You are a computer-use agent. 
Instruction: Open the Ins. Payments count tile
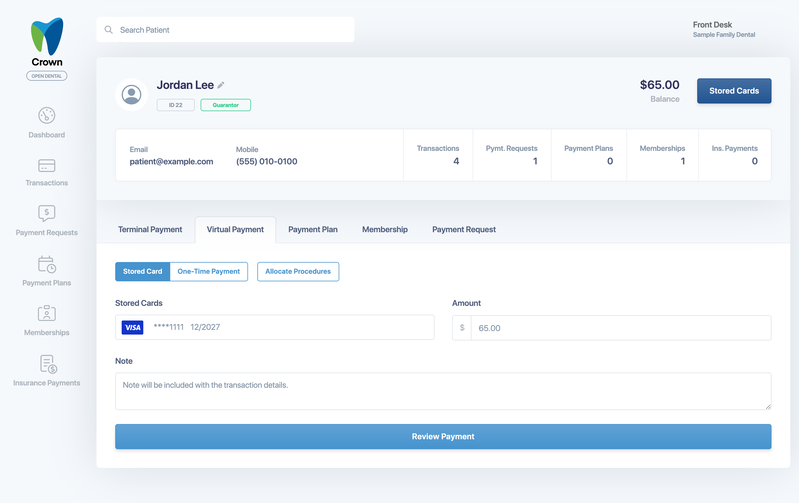(x=734, y=155)
